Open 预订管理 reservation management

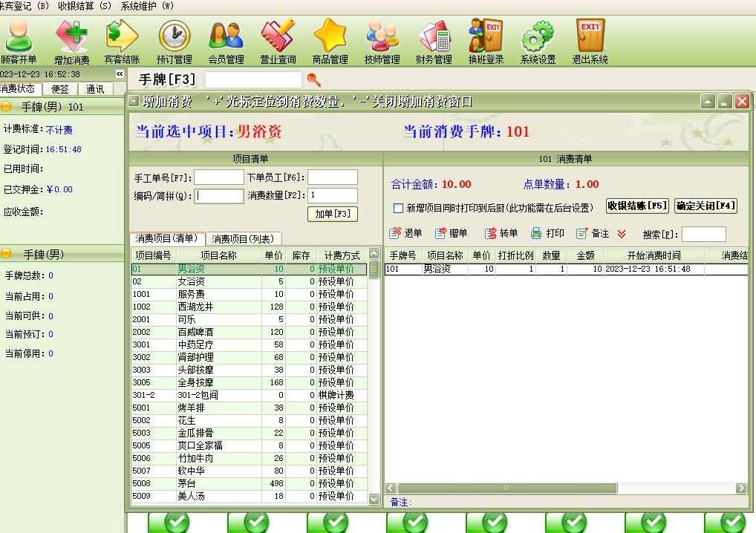pyautogui.click(x=175, y=36)
